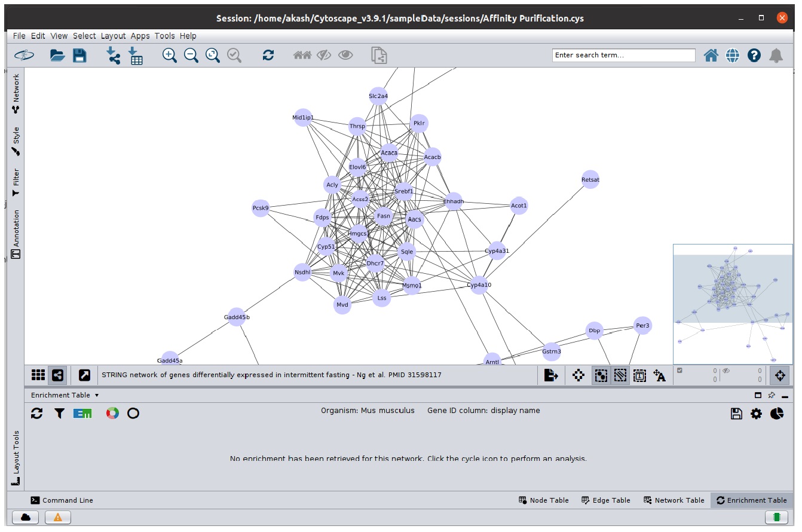Viewport: 802px width, 532px height.
Task: Click the Apply Preferred Layout refresh icon
Action: pyautogui.click(x=268, y=56)
